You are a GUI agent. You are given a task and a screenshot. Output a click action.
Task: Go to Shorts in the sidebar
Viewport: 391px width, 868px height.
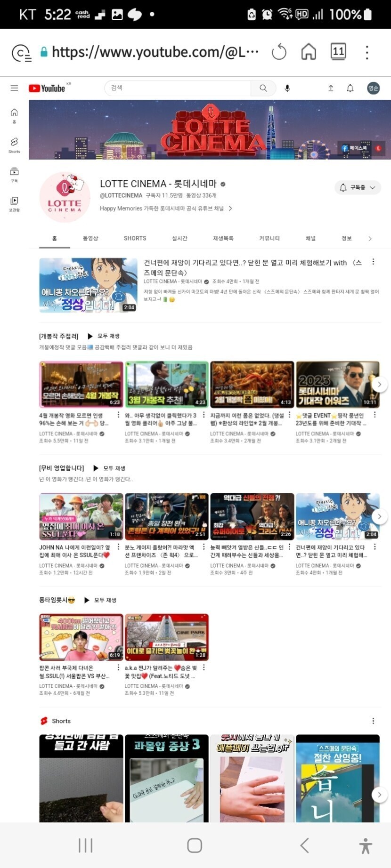pyautogui.click(x=14, y=145)
